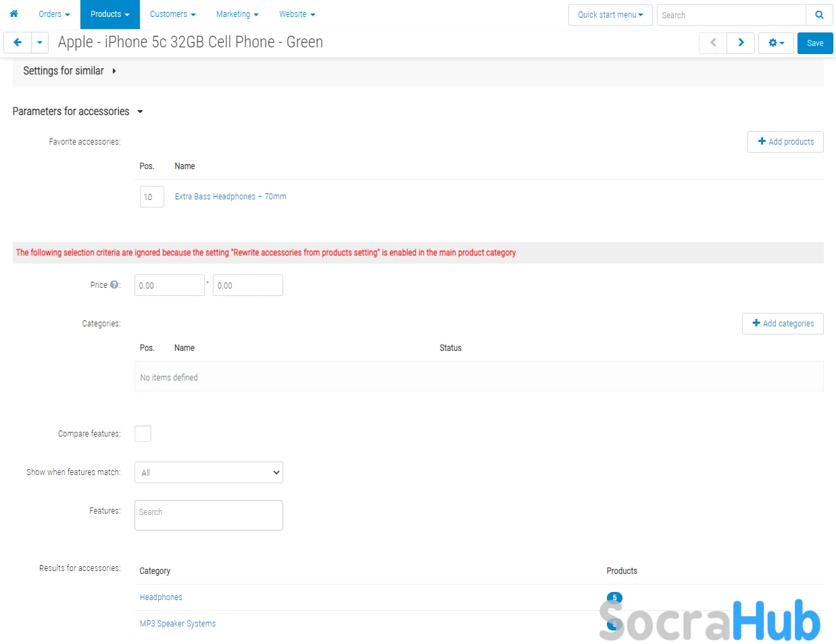Open the Headphones category link
This screenshot has height=644, width=836.
[x=161, y=597]
